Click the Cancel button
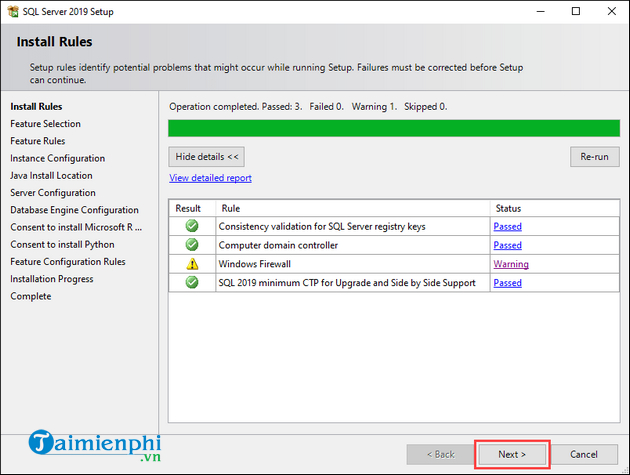 pos(584,455)
